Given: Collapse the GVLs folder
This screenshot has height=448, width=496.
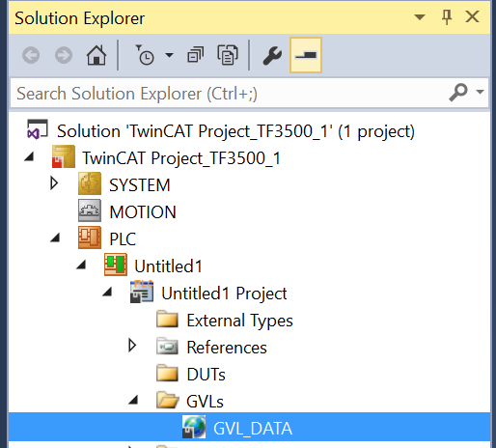Looking at the screenshot, I should tap(133, 400).
